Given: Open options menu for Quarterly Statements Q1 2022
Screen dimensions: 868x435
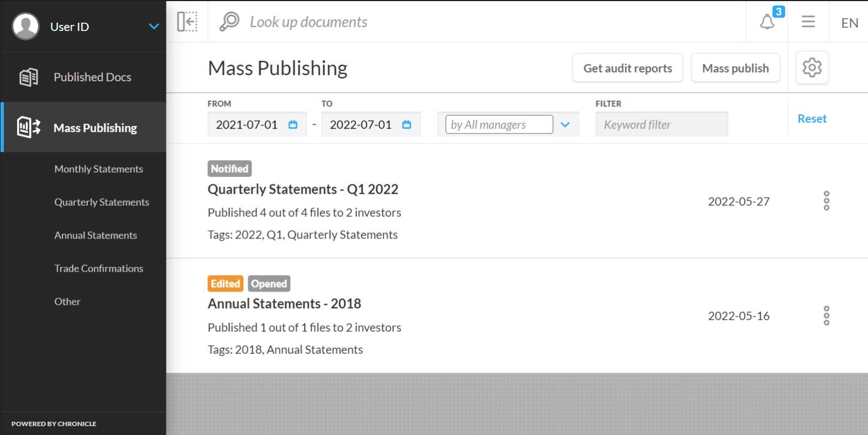Looking at the screenshot, I should [x=827, y=201].
